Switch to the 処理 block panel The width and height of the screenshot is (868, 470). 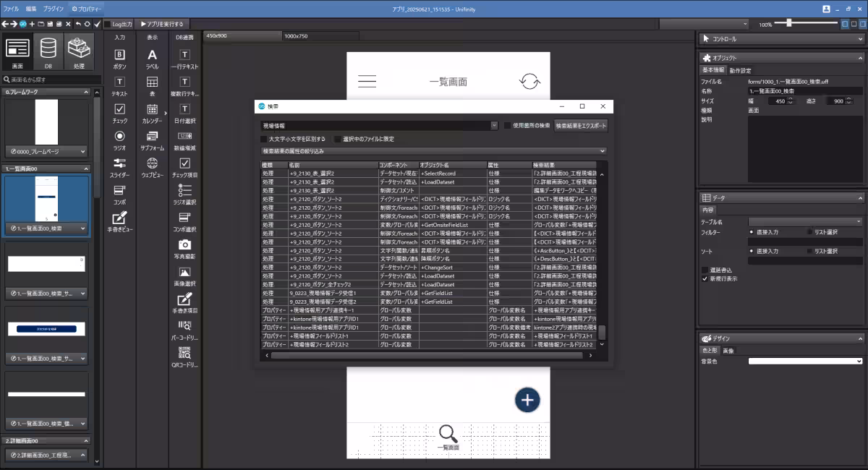click(79, 53)
